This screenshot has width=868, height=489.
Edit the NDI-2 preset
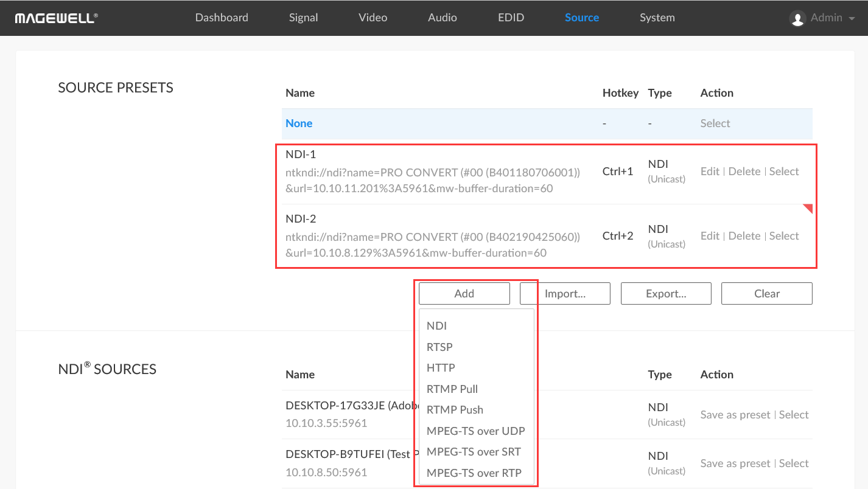pyautogui.click(x=710, y=236)
